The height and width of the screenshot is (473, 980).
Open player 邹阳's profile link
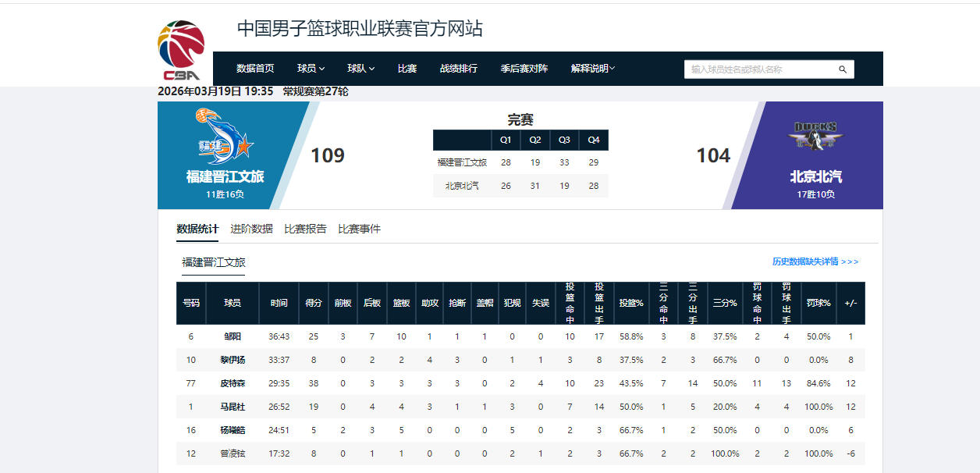tap(233, 336)
